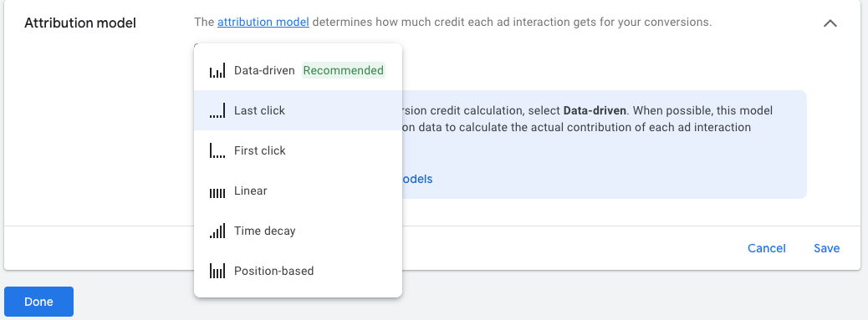Click the Linear model bars icon
Viewport: 868px width, 320px height.
pos(217,190)
